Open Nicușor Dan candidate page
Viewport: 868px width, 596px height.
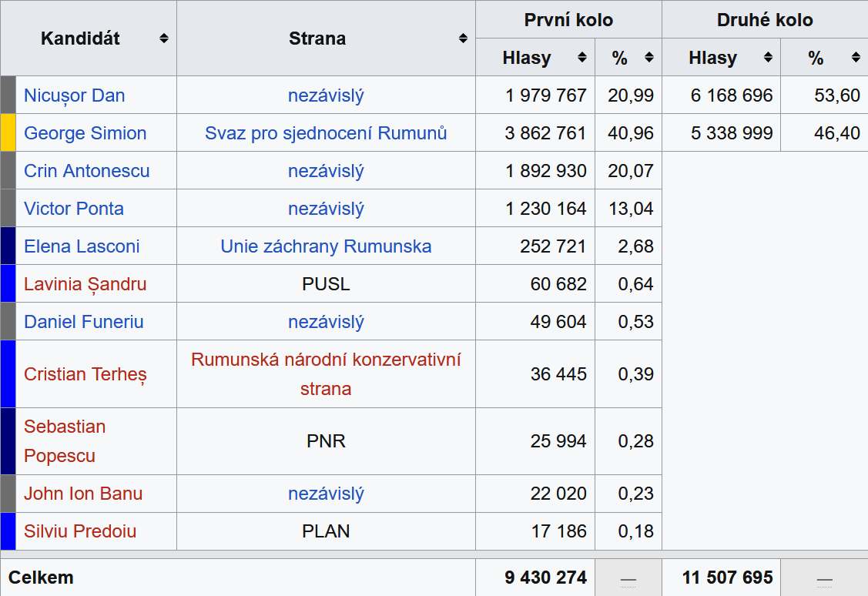coord(74,95)
